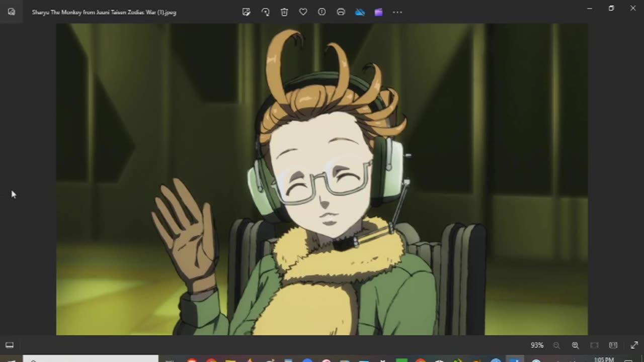Click the crossed-out OneDrive cloud icon
The height and width of the screenshot is (362, 644).
(360, 12)
